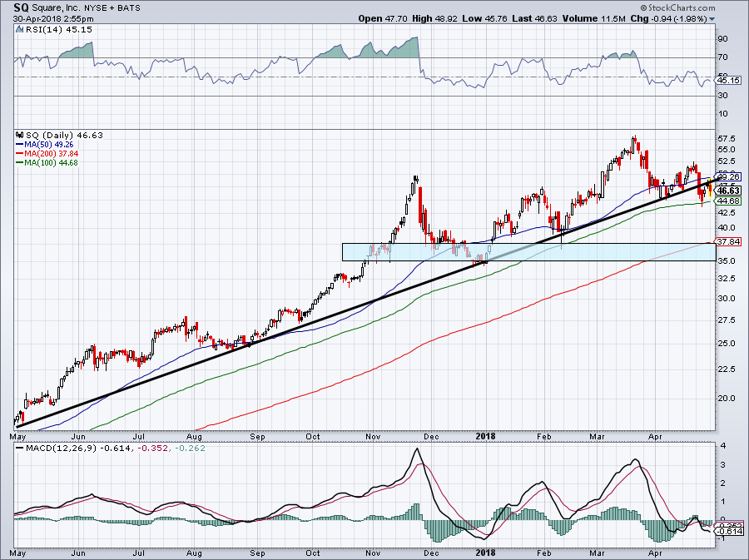
Task: Click the Aug label under price chart
Action: coord(194,436)
